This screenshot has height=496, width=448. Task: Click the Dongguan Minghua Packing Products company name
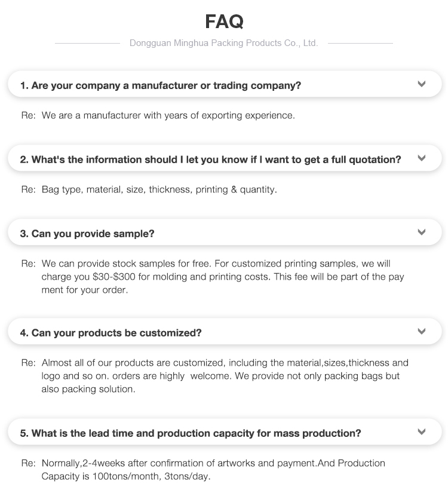coord(224,43)
